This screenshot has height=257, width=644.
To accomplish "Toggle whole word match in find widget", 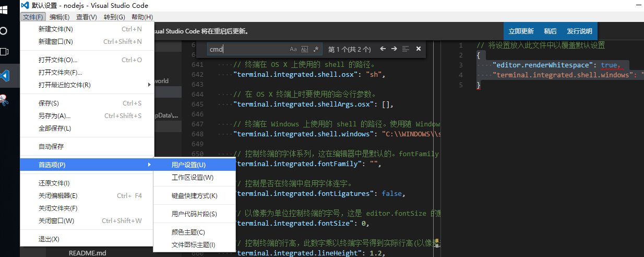I will (x=305, y=49).
